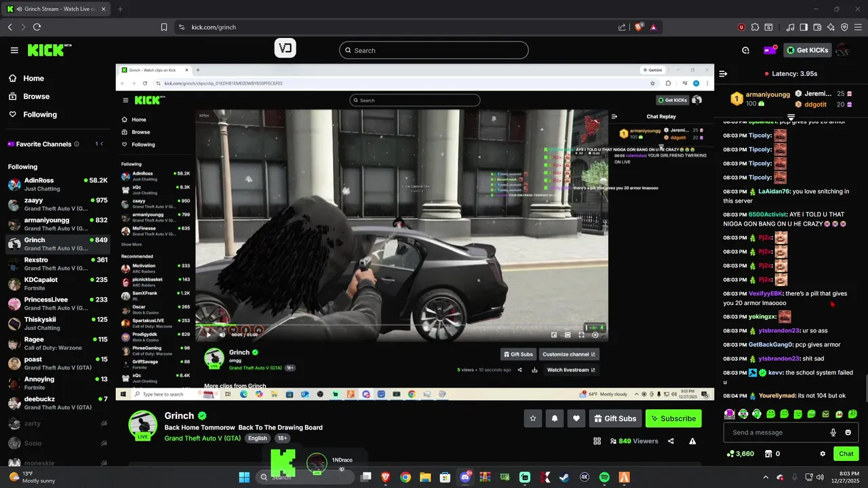
Task: Toggle Grinch channel notification bell
Action: pos(555,419)
